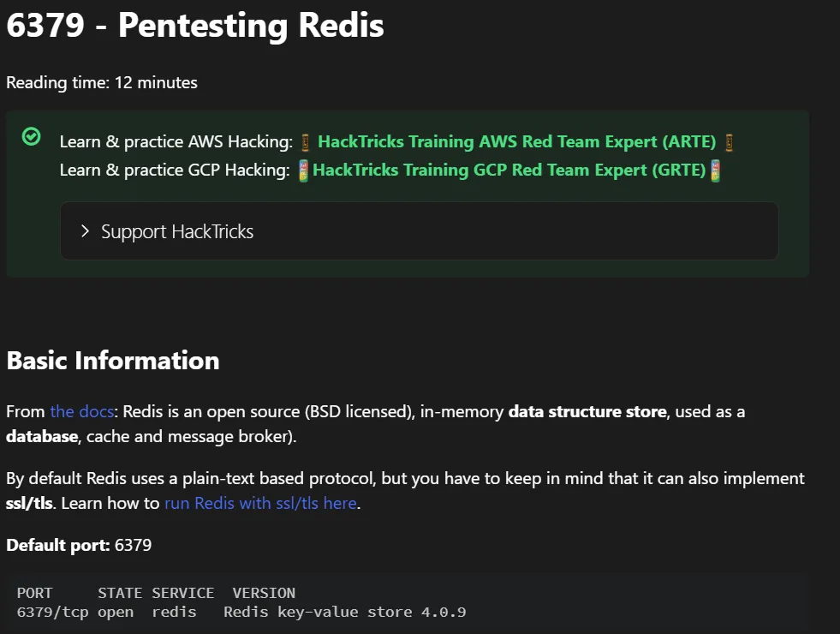Click the 'Basic Information' section heading
840x634 pixels.
[113, 361]
